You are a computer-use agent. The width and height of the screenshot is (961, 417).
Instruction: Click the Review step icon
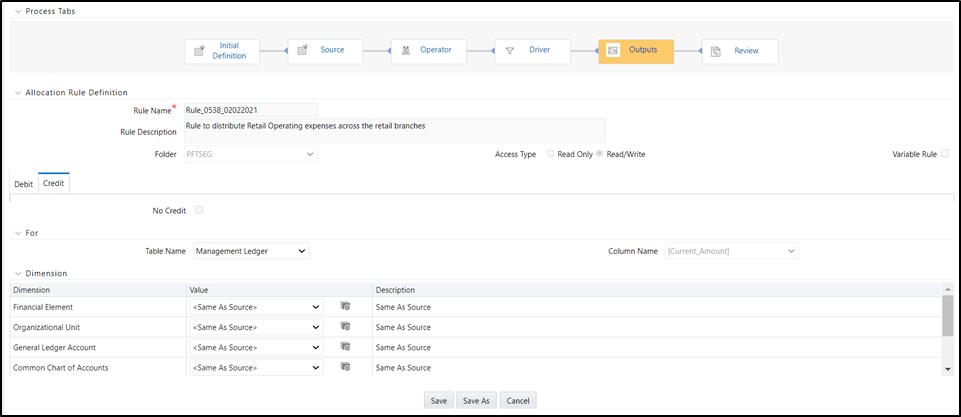[715, 52]
